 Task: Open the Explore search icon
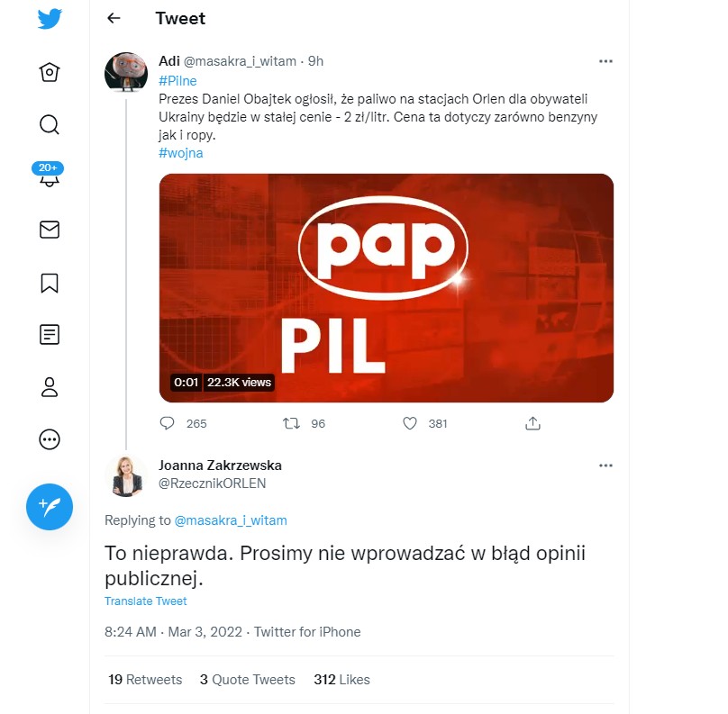pos(50,124)
